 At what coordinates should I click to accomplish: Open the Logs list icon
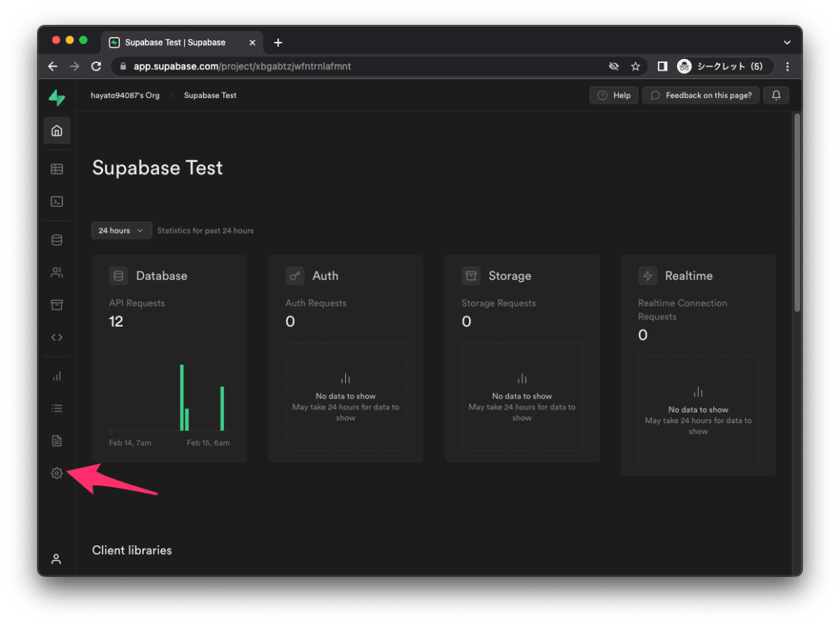(x=57, y=408)
